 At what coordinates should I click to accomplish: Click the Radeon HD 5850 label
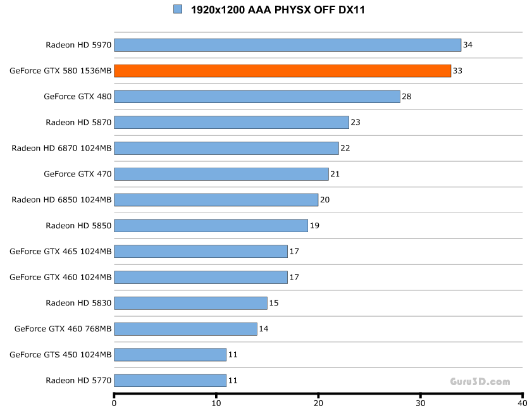78,226
